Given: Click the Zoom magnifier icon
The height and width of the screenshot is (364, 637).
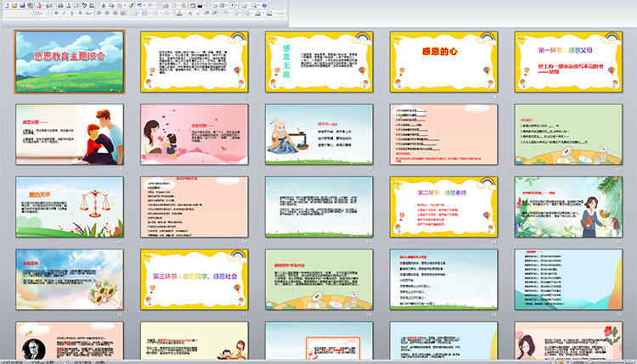Looking at the screenshot, I should click(x=254, y=6).
